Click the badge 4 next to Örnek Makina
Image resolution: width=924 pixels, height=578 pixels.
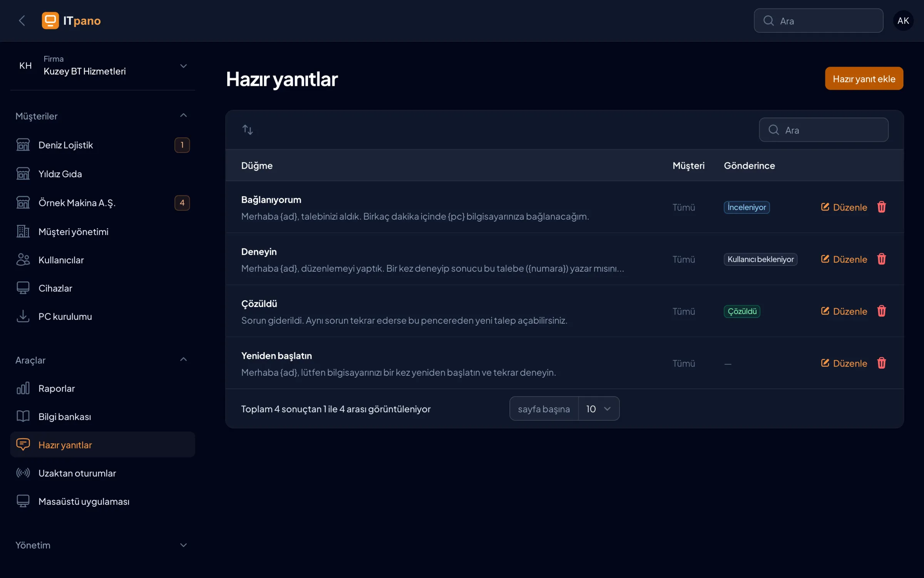click(x=182, y=203)
